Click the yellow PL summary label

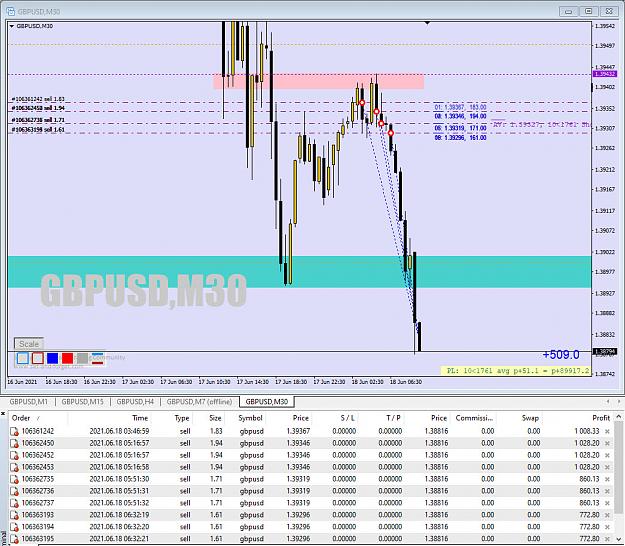pyautogui.click(x=518, y=371)
